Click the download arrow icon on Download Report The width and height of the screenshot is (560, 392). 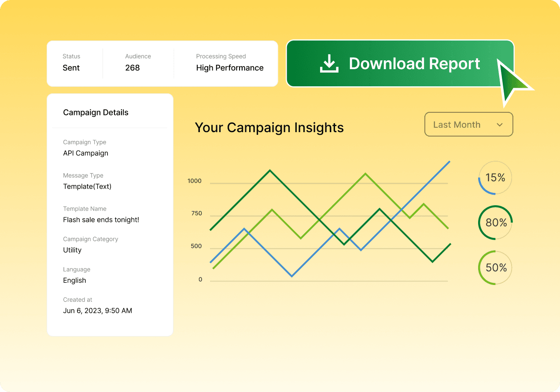pyautogui.click(x=329, y=63)
